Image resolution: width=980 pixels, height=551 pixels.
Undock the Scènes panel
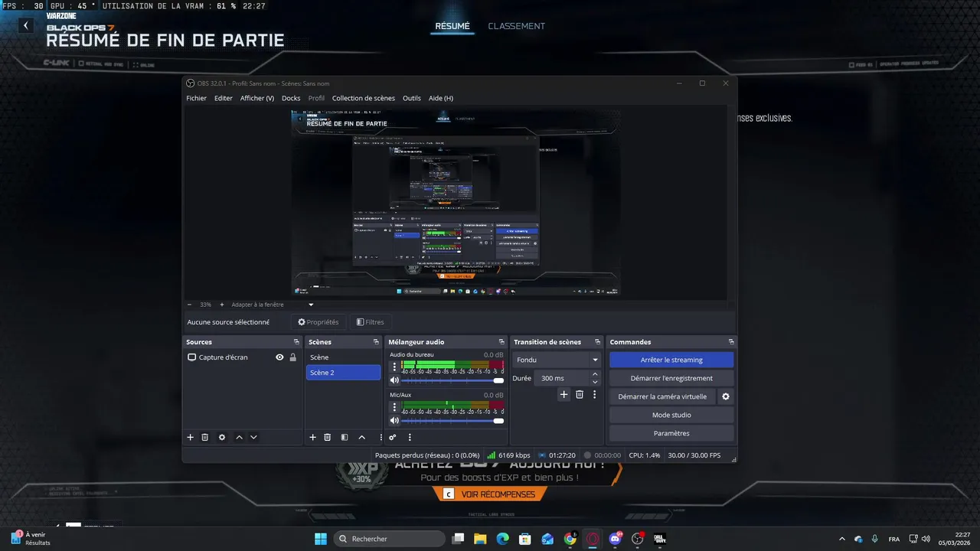click(376, 342)
